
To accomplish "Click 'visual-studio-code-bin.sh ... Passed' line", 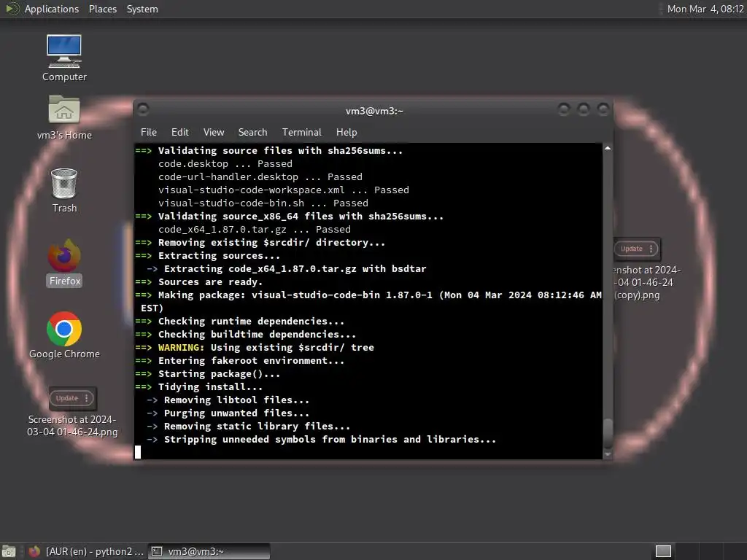I will click(263, 203).
